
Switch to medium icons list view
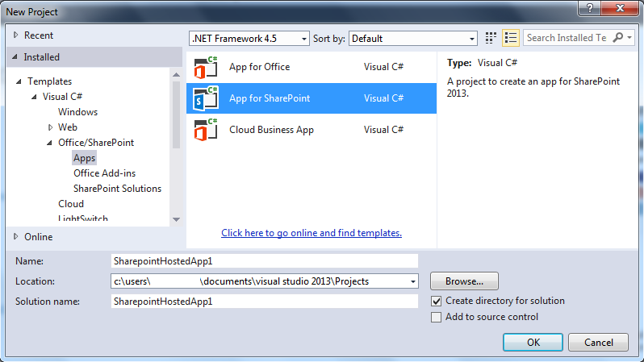tap(510, 38)
